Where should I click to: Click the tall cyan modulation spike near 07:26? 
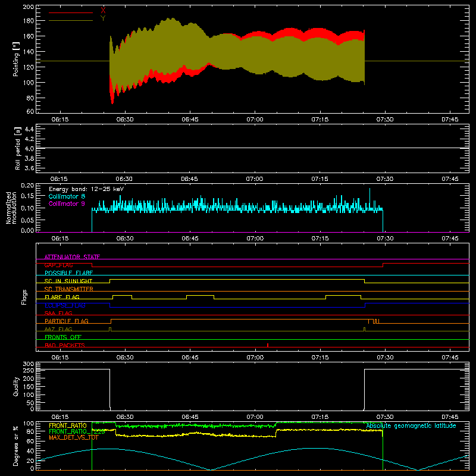369,198
